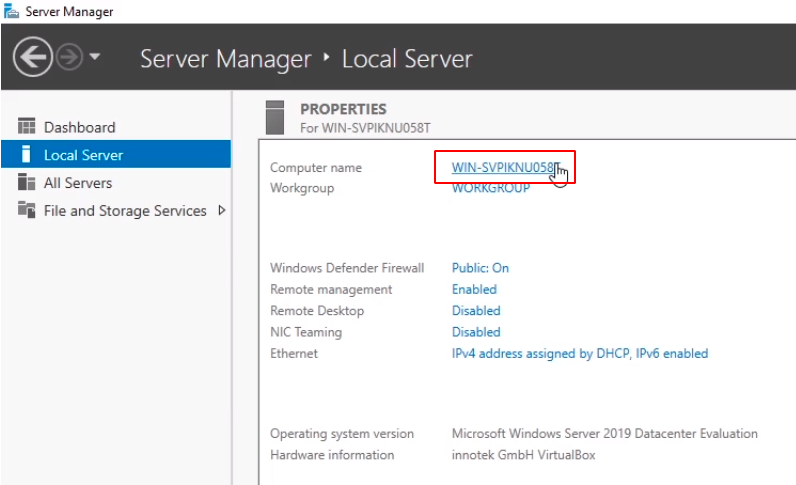Image resolution: width=796 pixels, height=485 pixels.
Task: Click the Server Manager title bar icon
Action: pos(11,11)
